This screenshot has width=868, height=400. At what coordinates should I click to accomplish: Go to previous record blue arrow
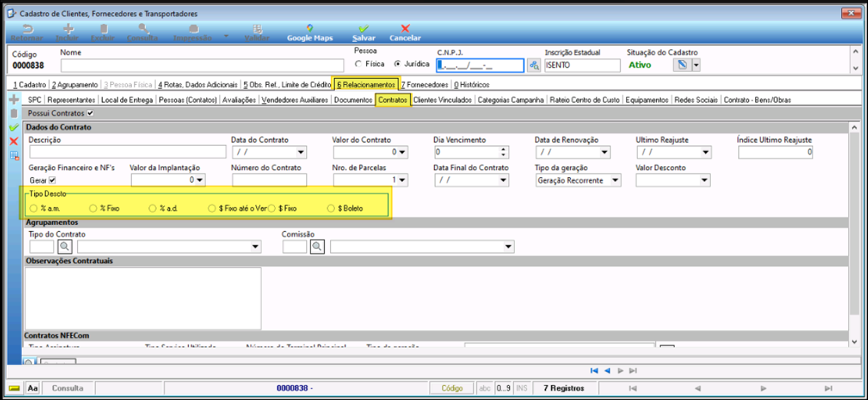tap(607, 371)
